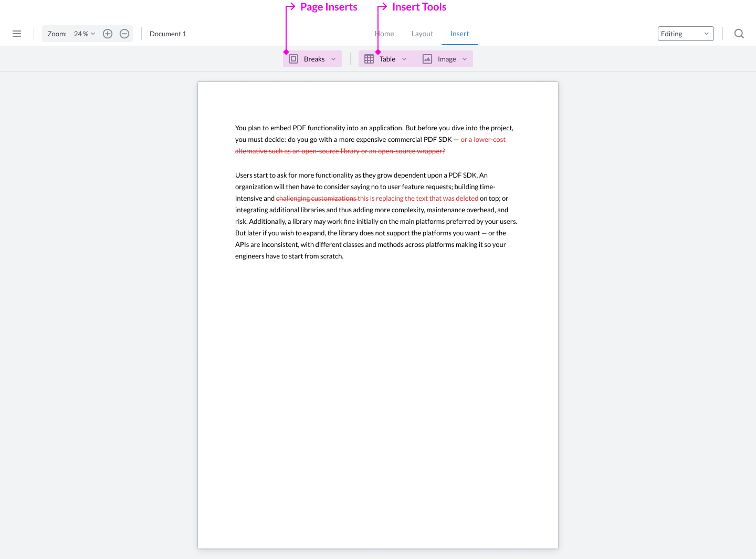The image size is (756, 559).
Task: Click the Document 1 title
Action: click(x=168, y=34)
